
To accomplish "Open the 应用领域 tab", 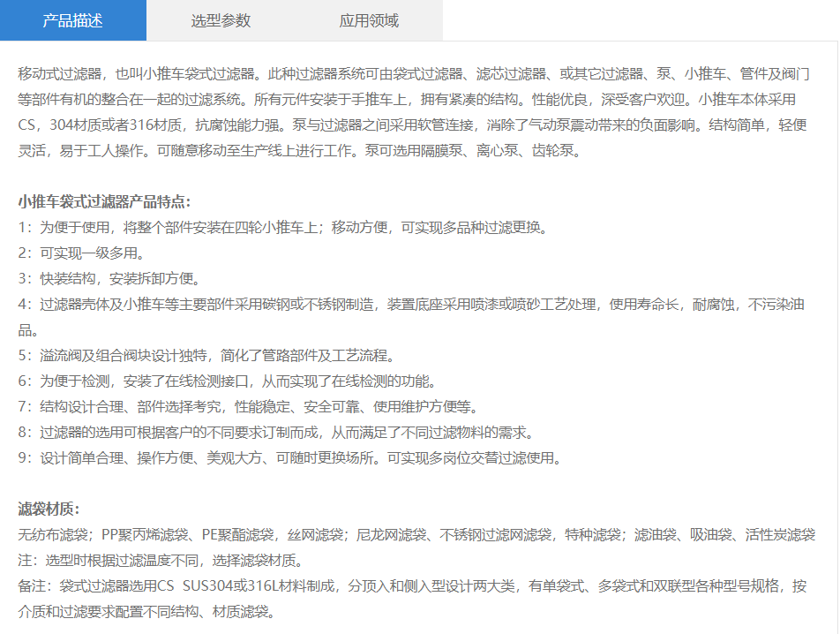I will [369, 20].
